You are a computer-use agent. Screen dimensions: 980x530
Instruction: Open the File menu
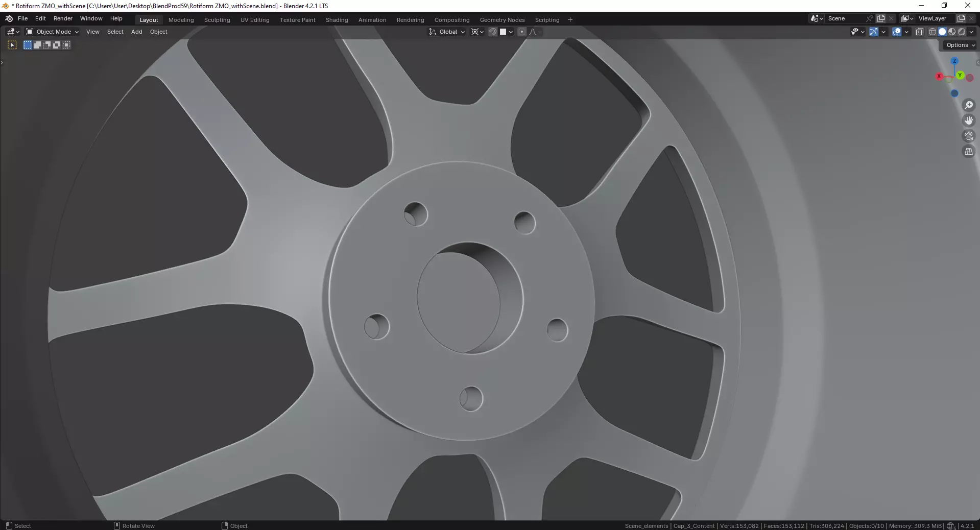pos(22,18)
